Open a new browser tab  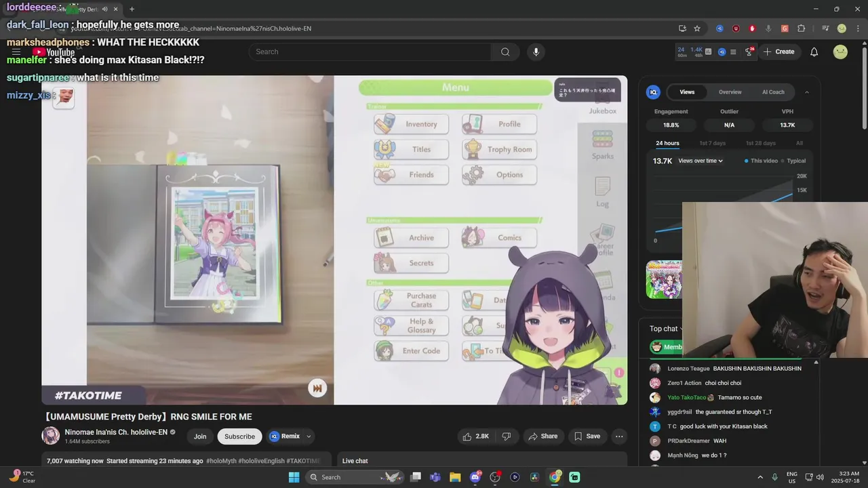point(132,9)
